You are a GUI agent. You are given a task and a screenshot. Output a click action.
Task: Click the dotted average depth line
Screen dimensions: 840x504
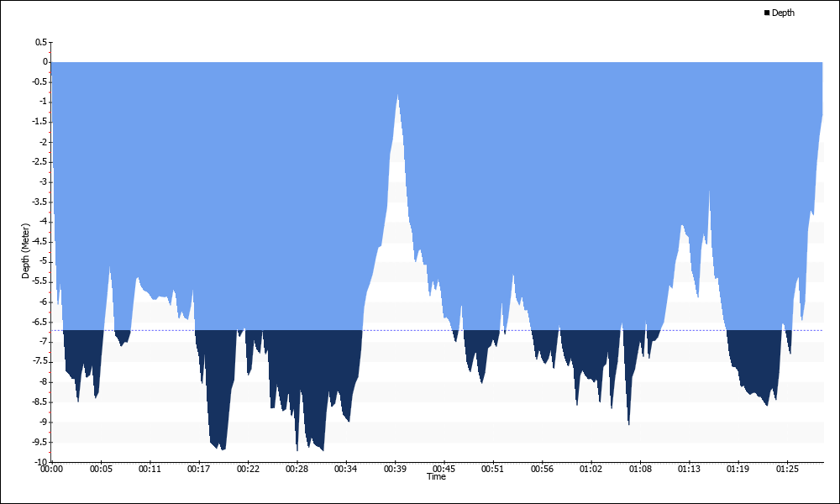pos(437,330)
